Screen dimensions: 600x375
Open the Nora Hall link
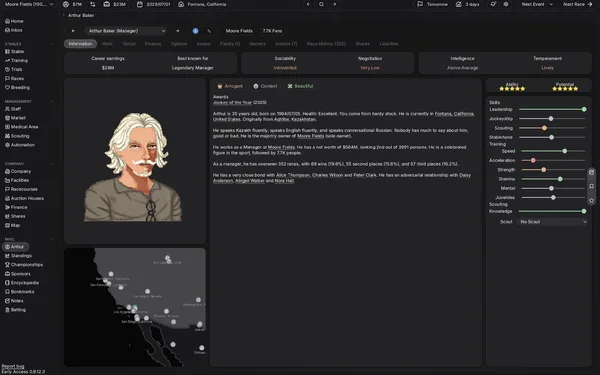[284, 181]
